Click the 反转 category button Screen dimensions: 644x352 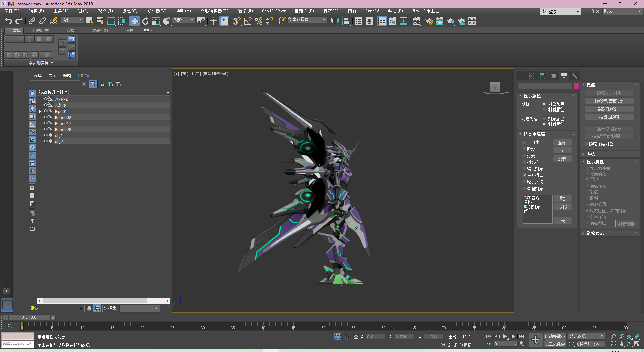point(562,159)
